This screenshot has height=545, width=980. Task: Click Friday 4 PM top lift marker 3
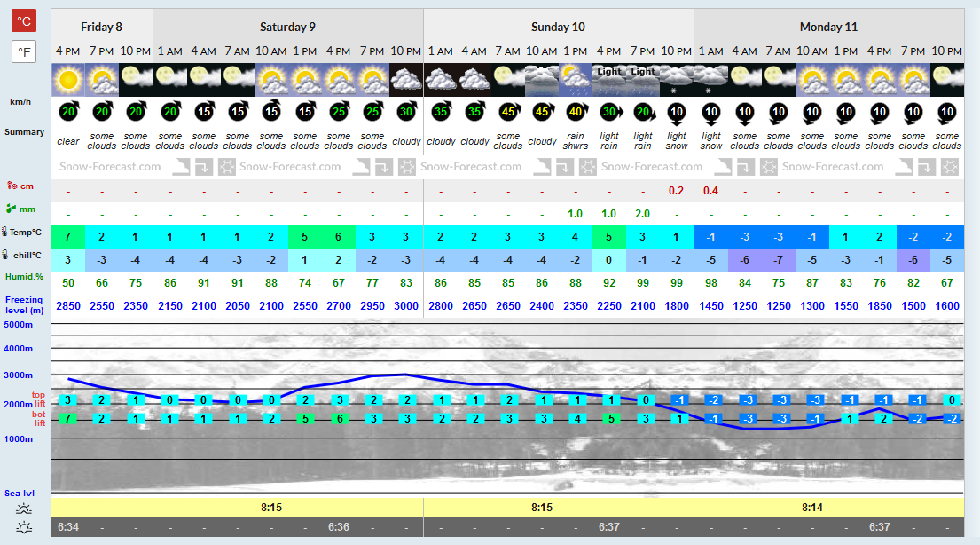67,399
